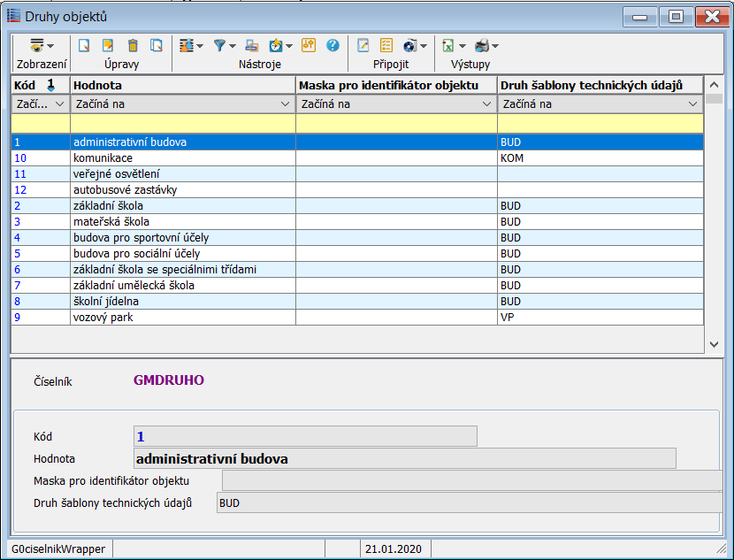Click the checklist icon in Připojit
The image size is (734, 560).
tap(386, 45)
